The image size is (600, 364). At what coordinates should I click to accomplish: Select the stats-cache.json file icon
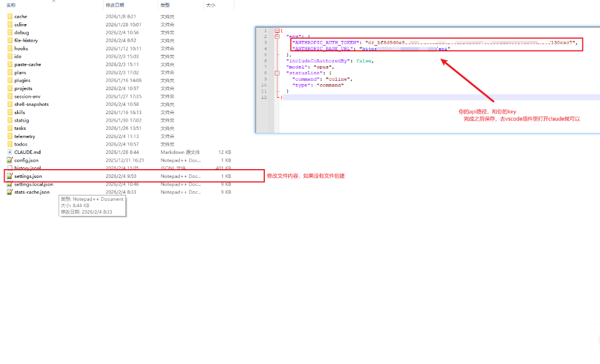click(x=10, y=191)
